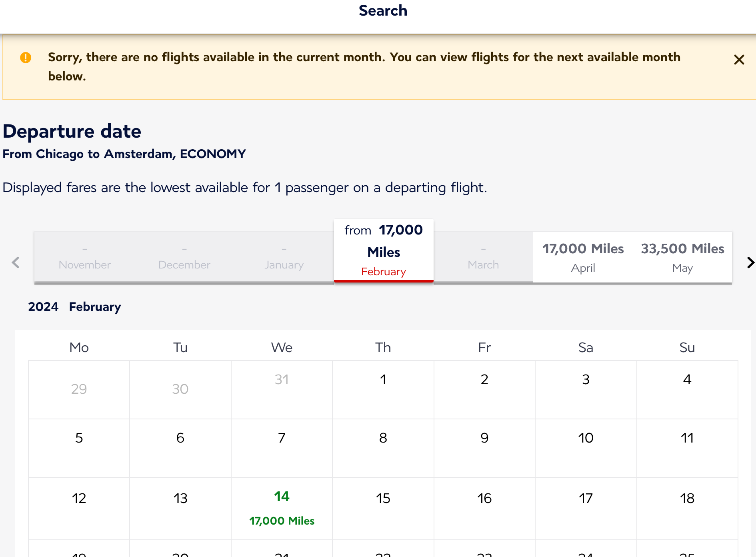This screenshot has width=756, height=557.
Task: Pick February 1 in the calendar
Action: coord(383,389)
